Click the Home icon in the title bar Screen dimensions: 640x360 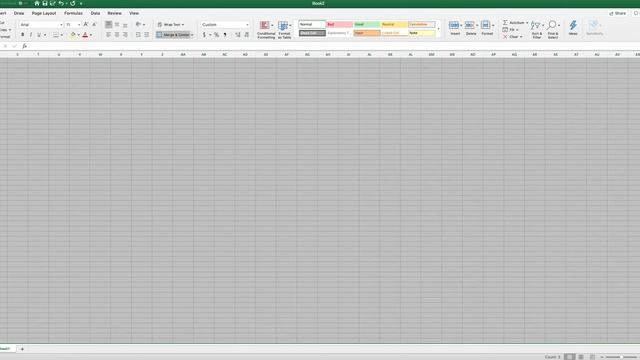point(37,3)
